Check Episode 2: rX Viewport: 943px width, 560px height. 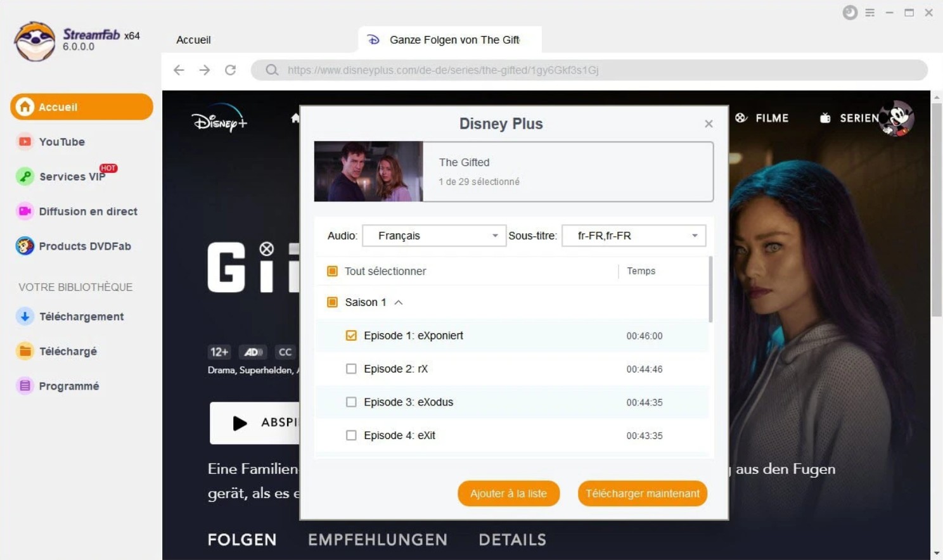351,369
